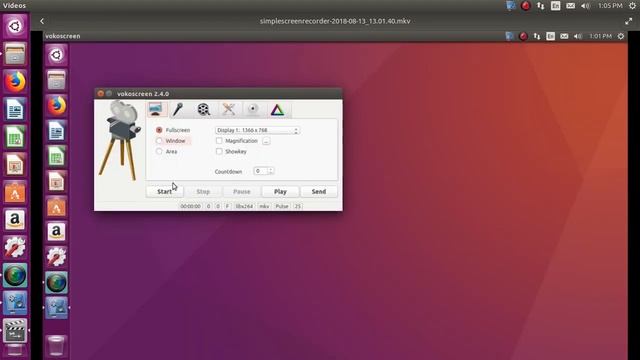Open LibreOffice Impress in the outer launcher
The width and height of the screenshot is (640, 360).
pyautogui.click(x=15, y=164)
